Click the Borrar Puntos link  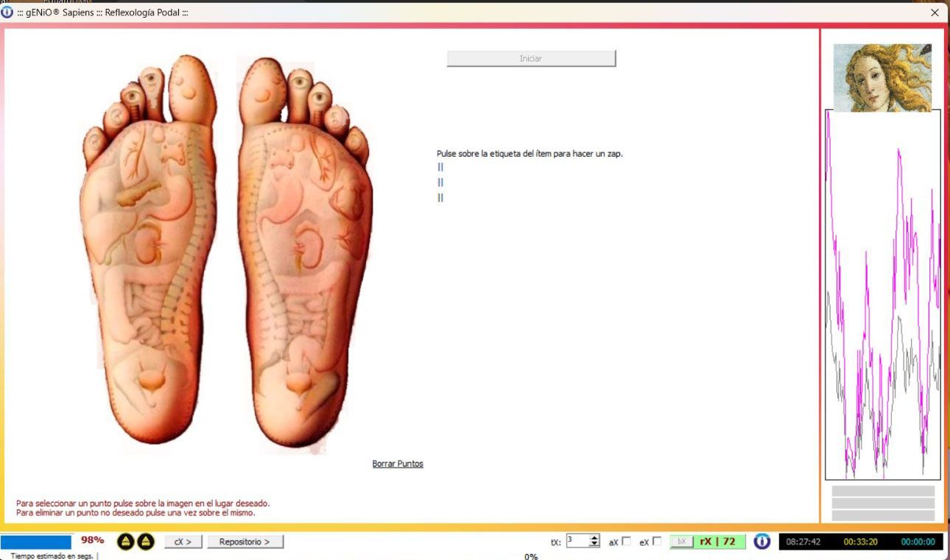398,464
